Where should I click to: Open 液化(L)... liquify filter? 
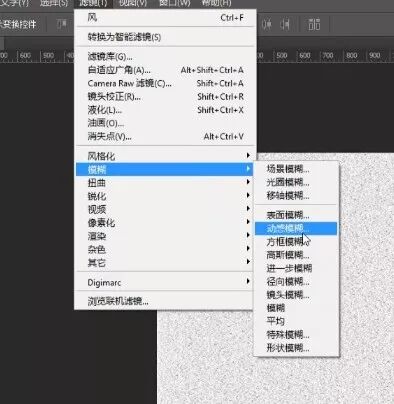pyautogui.click(x=165, y=110)
